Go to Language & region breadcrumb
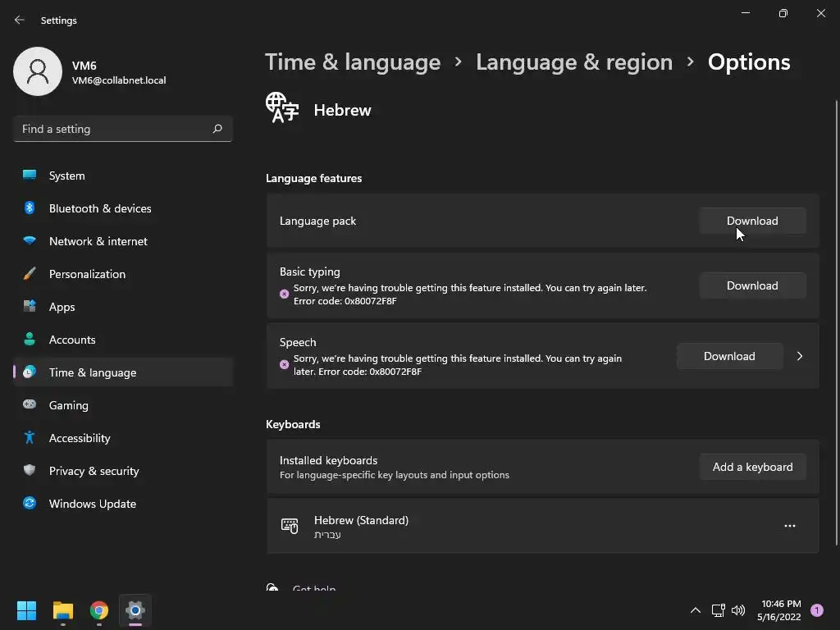This screenshot has width=840, height=630. coord(574,62)
